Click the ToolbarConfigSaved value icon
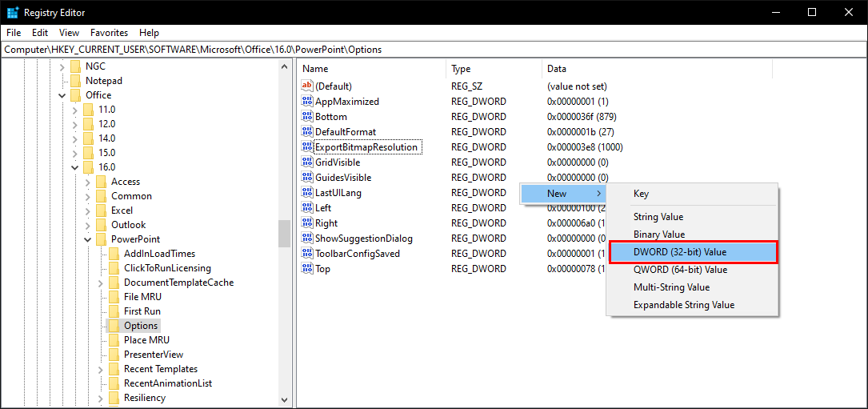The height and width of the screenshot is (409, 868). (x=306, y=254)
